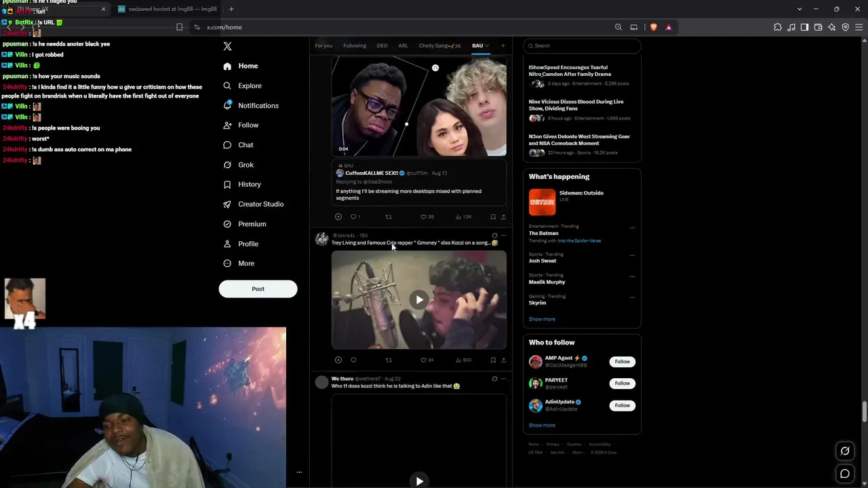Bookmark the Jokrs4L post
The width and height of the screenshot is (868, 488).
pyautogui.click(x=493, y=360)
